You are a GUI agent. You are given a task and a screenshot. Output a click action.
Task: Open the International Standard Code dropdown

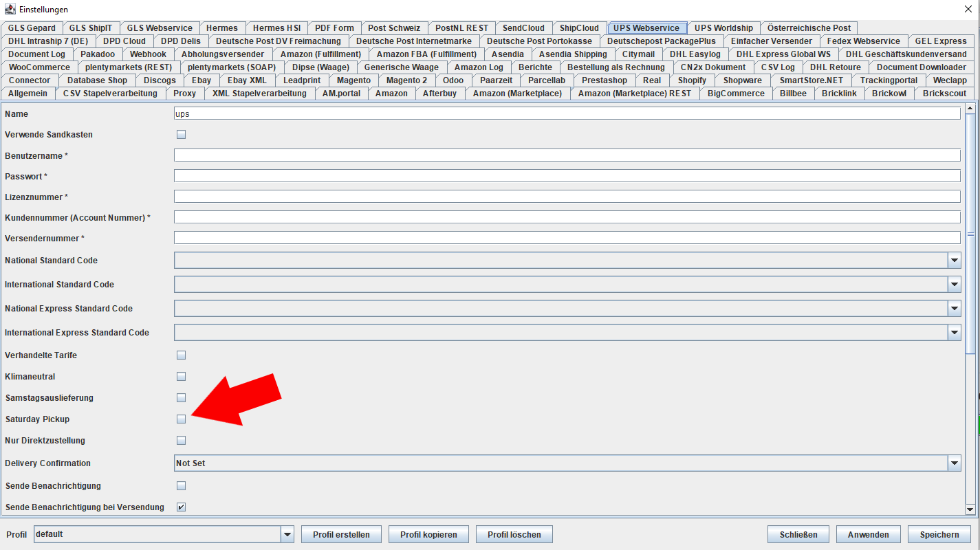click(x=954, y=285)
